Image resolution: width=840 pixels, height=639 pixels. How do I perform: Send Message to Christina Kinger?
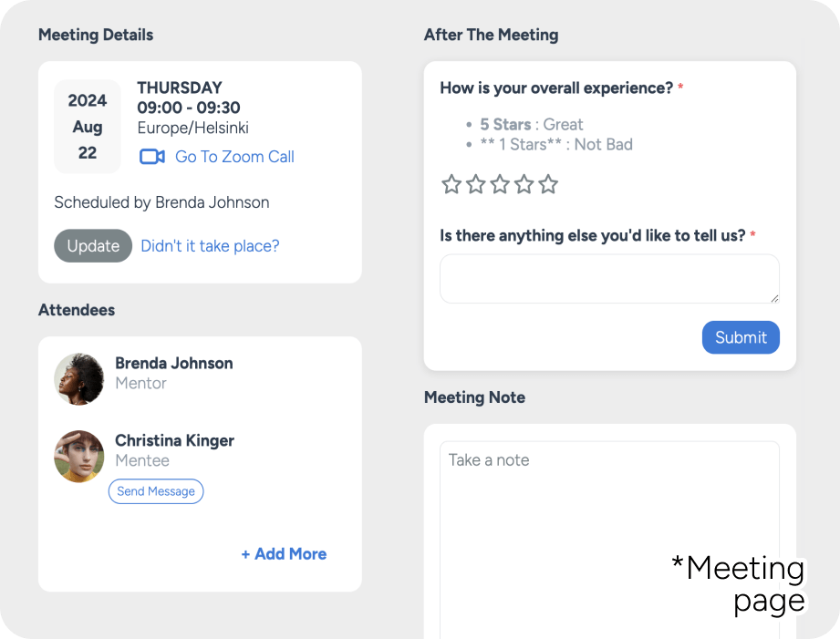tap(156, 491)
